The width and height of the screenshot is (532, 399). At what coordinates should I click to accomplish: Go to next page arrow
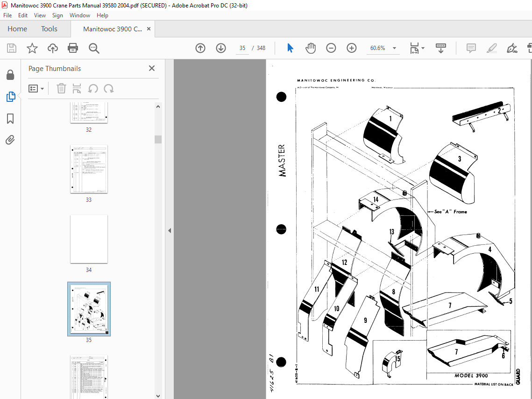coord(221,48)
